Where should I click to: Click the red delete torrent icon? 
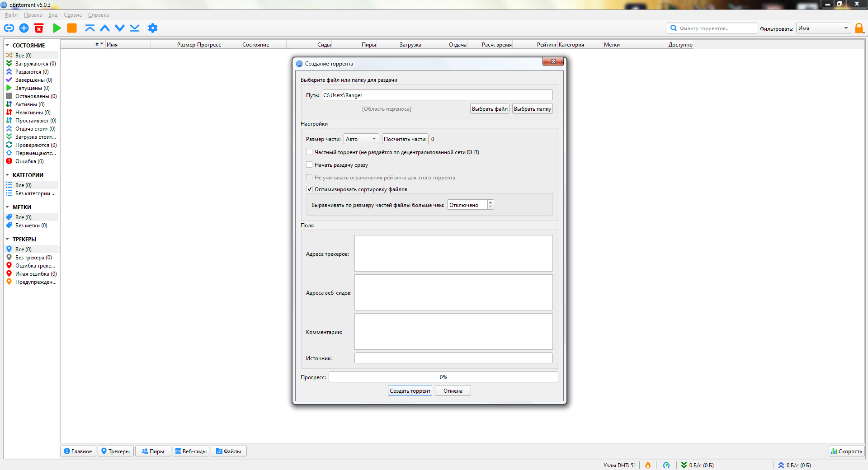39,28
